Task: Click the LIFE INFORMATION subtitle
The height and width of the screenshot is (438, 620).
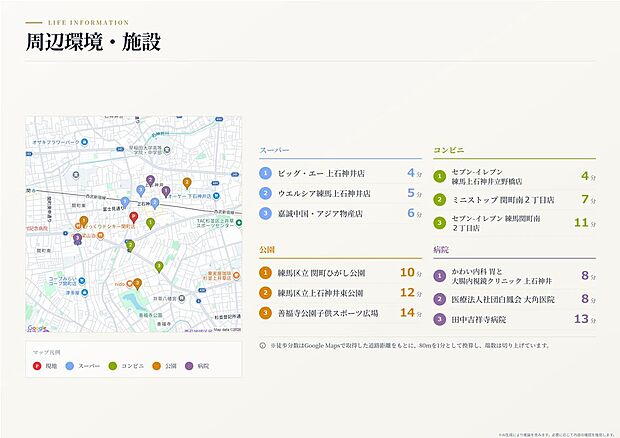Action: point(89,23)
